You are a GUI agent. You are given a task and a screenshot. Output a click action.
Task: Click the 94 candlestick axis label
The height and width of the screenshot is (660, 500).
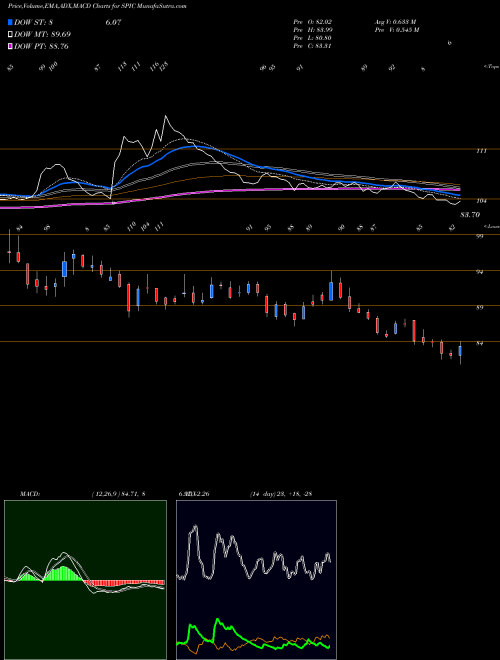[x=479, y=272]
